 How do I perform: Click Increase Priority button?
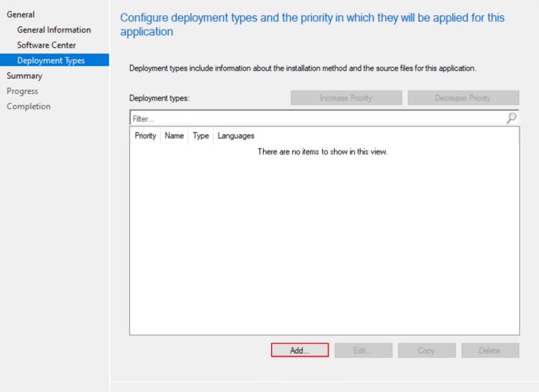click(346, 98)
